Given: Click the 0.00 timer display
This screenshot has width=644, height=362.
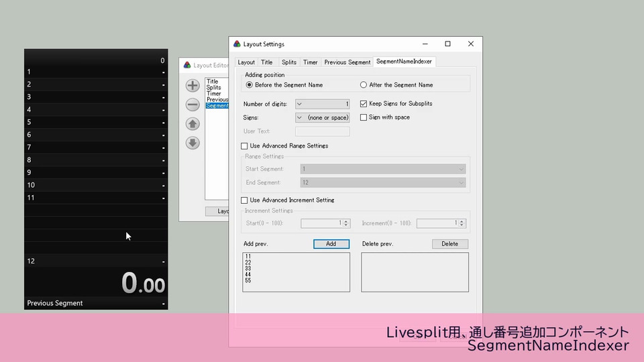Looking at the screenshot, I should pos(143,283).
